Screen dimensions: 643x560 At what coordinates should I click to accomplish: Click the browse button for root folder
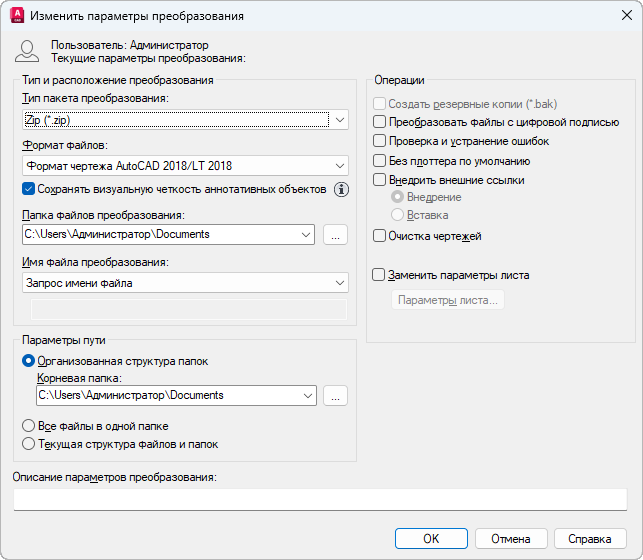pyautogui.click(x=335, y=395)
